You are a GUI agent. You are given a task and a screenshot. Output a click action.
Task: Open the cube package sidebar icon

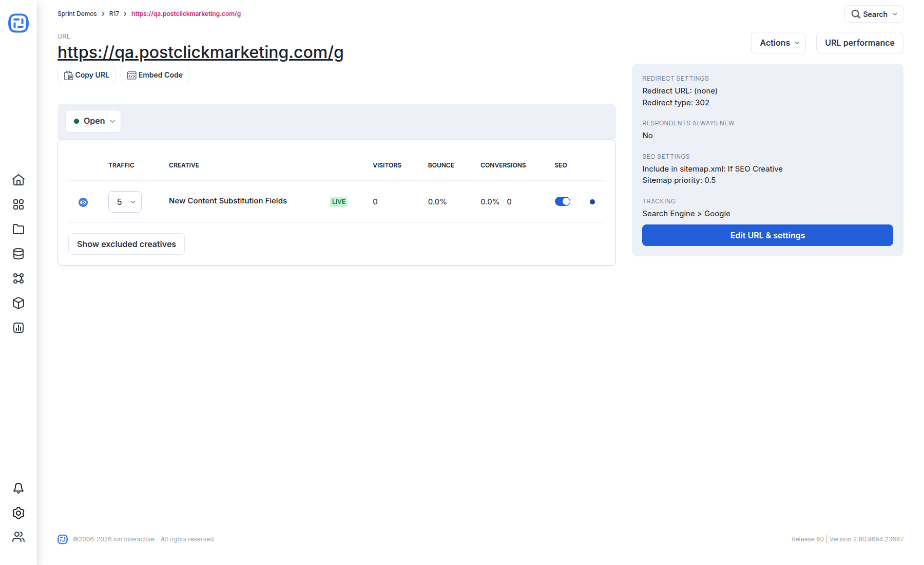click(x=18, y=303)
